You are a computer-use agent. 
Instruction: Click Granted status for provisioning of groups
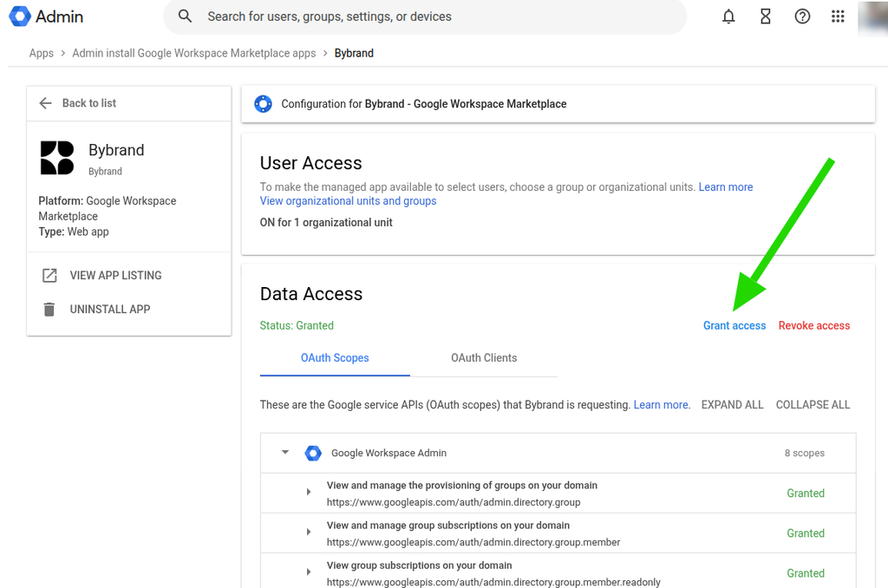point(806,493)
